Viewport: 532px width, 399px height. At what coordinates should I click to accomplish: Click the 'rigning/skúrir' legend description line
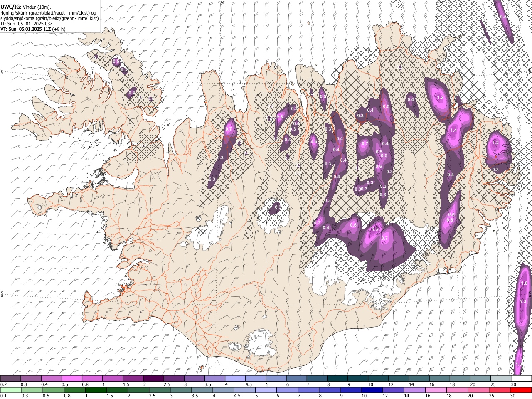pyautogui.click(x=49, y=13)
